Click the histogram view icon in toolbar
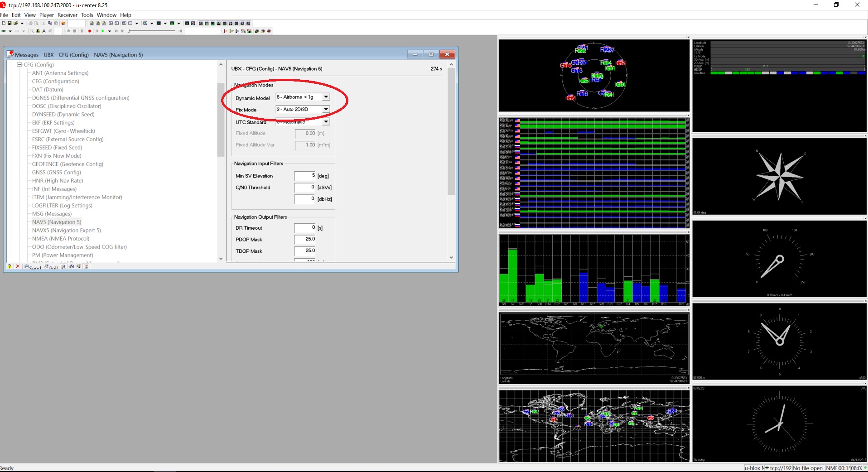 pyautogui.click(x=172, y=23)
